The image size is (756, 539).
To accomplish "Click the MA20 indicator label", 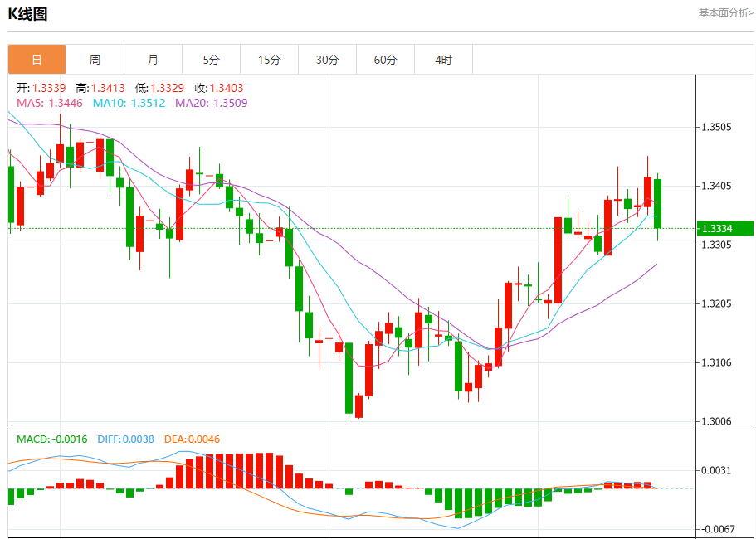I will [x=211, y=103].
